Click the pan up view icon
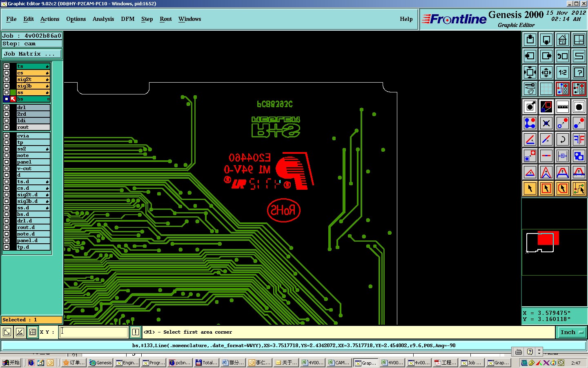Screen dimensions: 588x368 (x=530, y=40)
